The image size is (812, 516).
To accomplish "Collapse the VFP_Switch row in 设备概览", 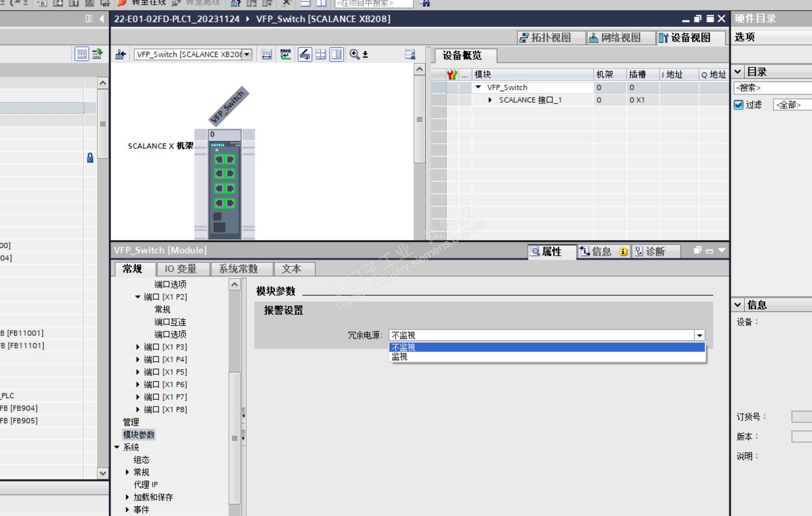I will click(478, 87).
